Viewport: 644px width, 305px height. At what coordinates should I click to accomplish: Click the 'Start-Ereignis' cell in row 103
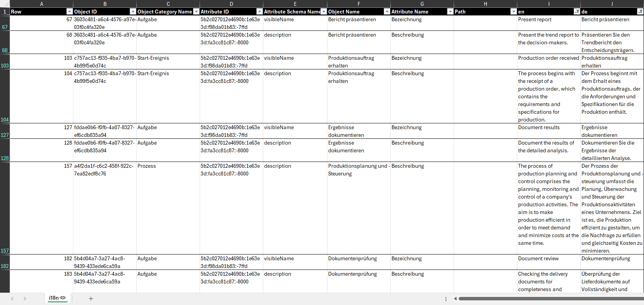click(x=168, y=62)
